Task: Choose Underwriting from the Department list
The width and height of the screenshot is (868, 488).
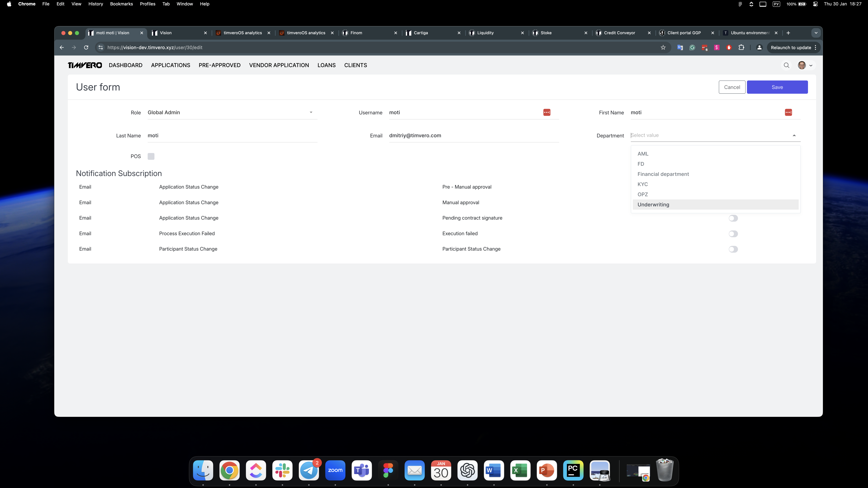Action: (653, 204)
